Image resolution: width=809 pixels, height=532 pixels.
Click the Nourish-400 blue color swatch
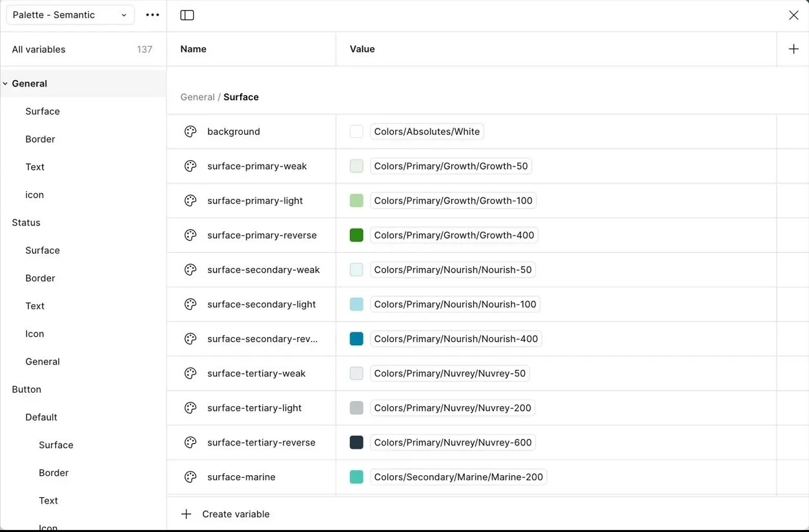[x=356, y=339]
